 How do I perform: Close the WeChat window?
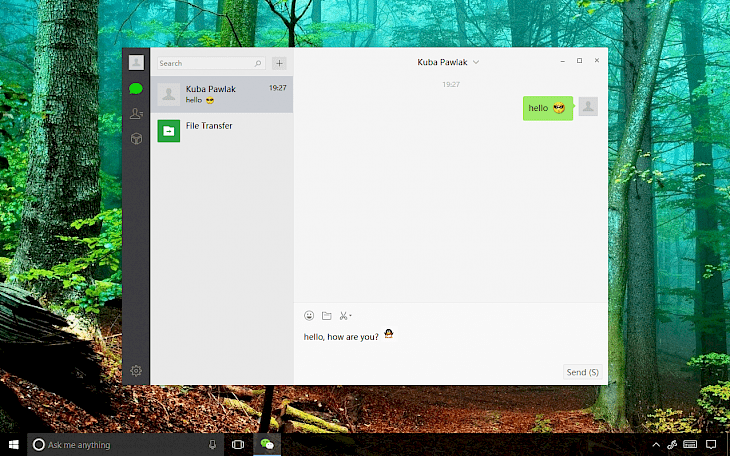click(597, 61)
